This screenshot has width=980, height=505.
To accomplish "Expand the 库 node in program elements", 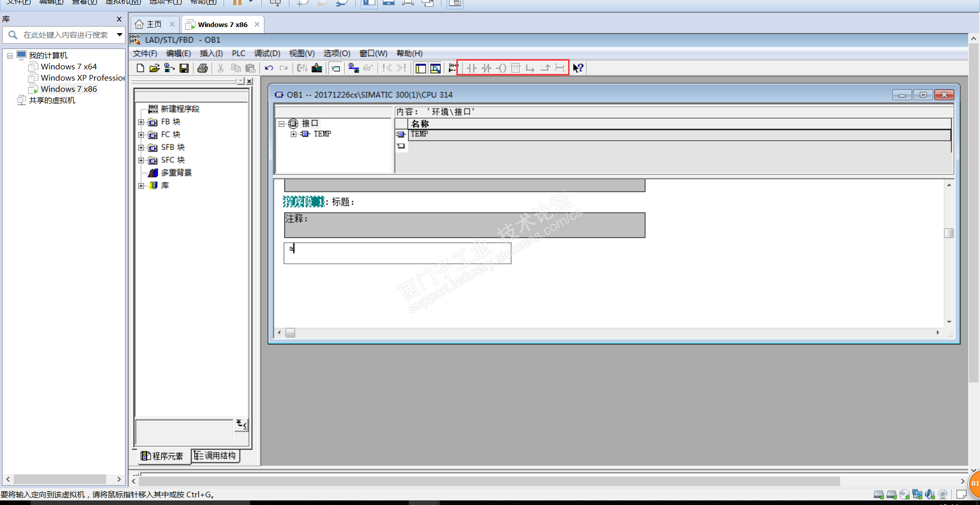I will [x=141, y=186].
